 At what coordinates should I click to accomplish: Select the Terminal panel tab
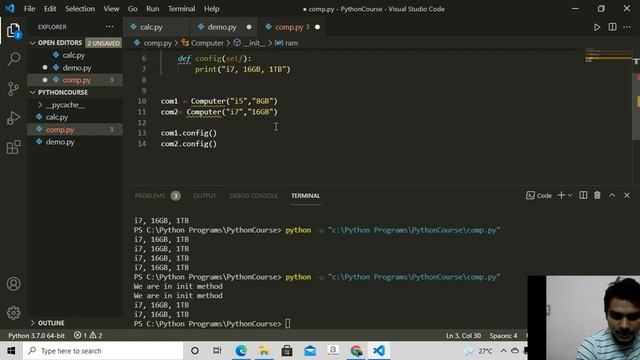point(305,196)
